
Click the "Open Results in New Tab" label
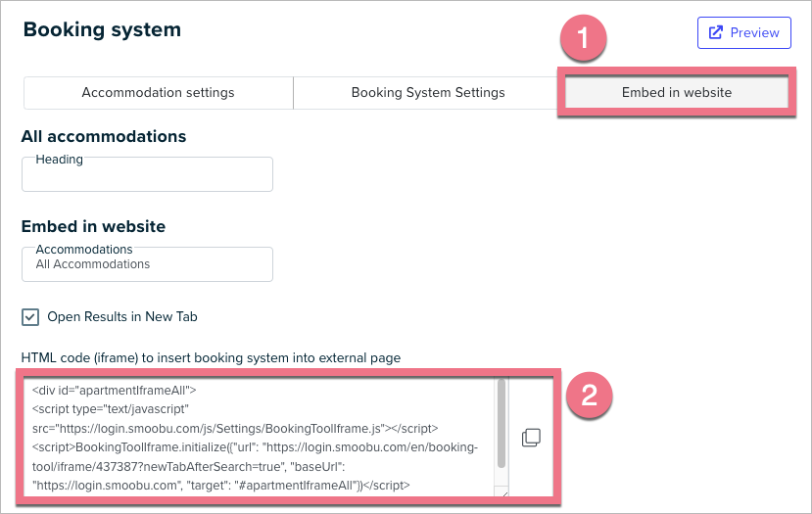point(122,317)
